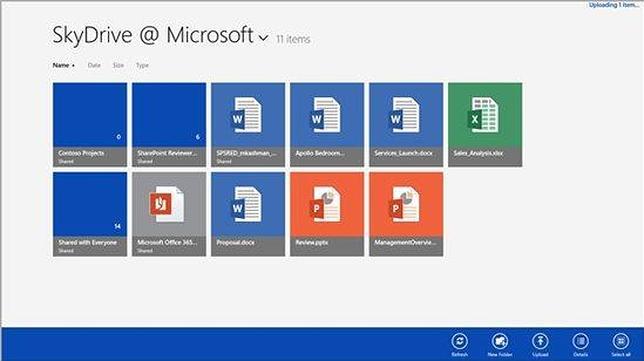The width and height of the screenshot is (644, 361).
Task: Open the Sales_Analysis.xlsx Excel tile
Action: tap(485, 124)
